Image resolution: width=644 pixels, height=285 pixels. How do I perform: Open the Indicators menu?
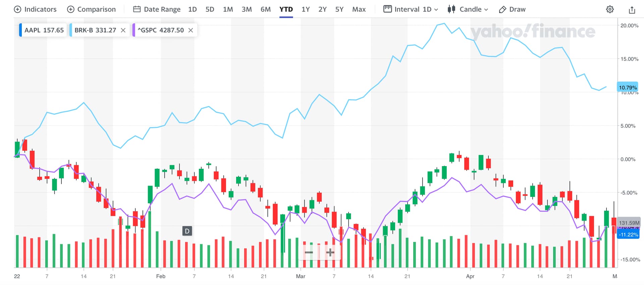coord(35,9)
